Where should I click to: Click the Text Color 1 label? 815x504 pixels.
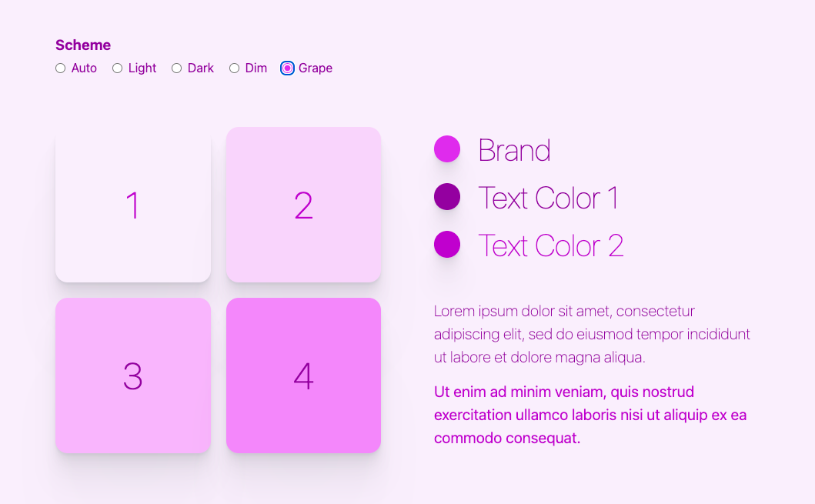[x=548, y=198]
